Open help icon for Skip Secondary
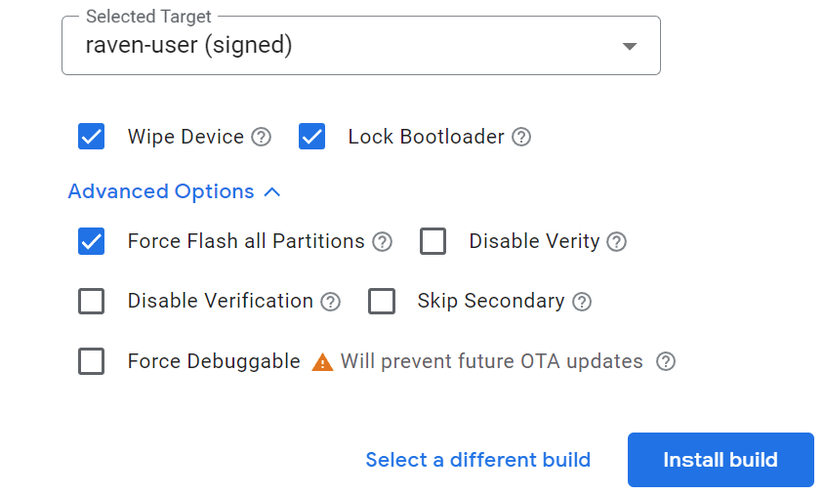The image size is (825, 496). click(581, 302)
